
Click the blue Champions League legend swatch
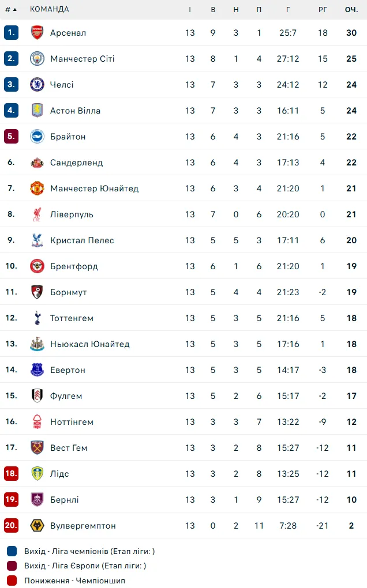[x=12, y=551]
